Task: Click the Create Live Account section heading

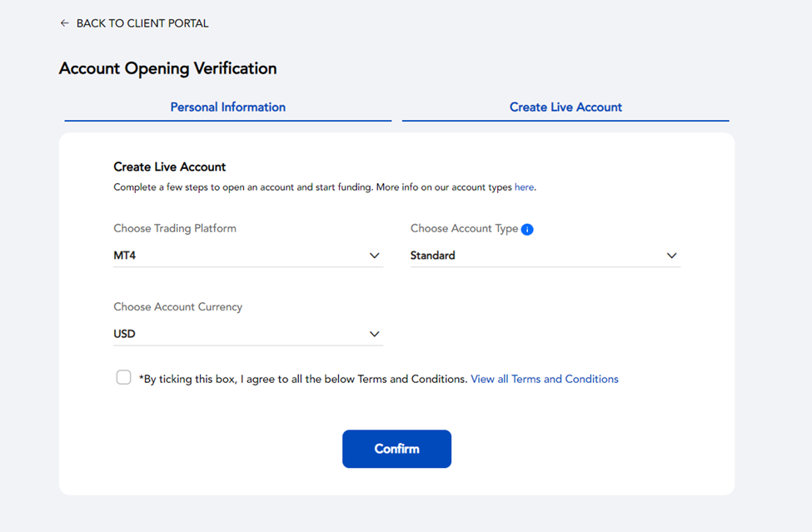Action: [170, 167]
